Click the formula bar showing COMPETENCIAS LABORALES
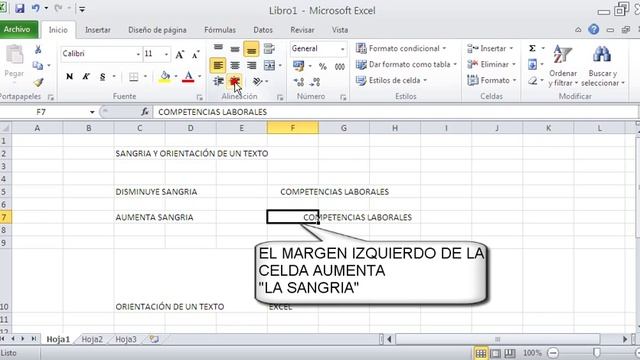Screen dimensions: 640x360 tap(395, 112)
